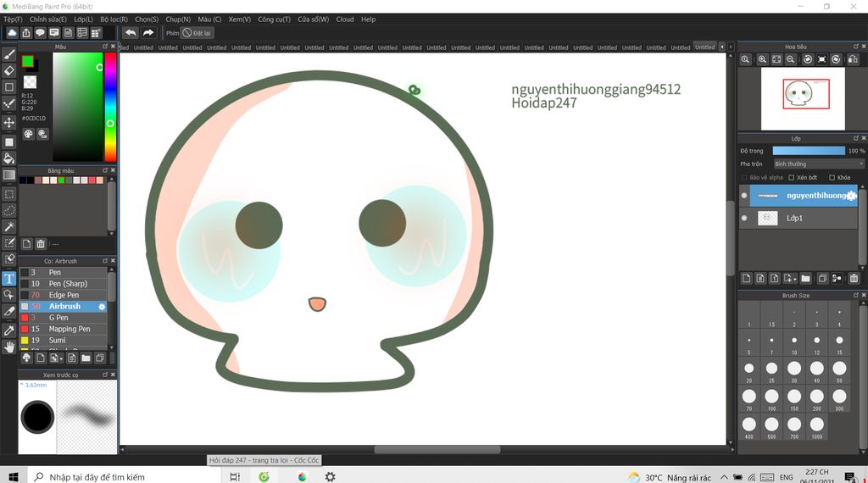Select the Mapping Pen brush
This screenshot has height=483, width=868.
[x=64, y=329]
